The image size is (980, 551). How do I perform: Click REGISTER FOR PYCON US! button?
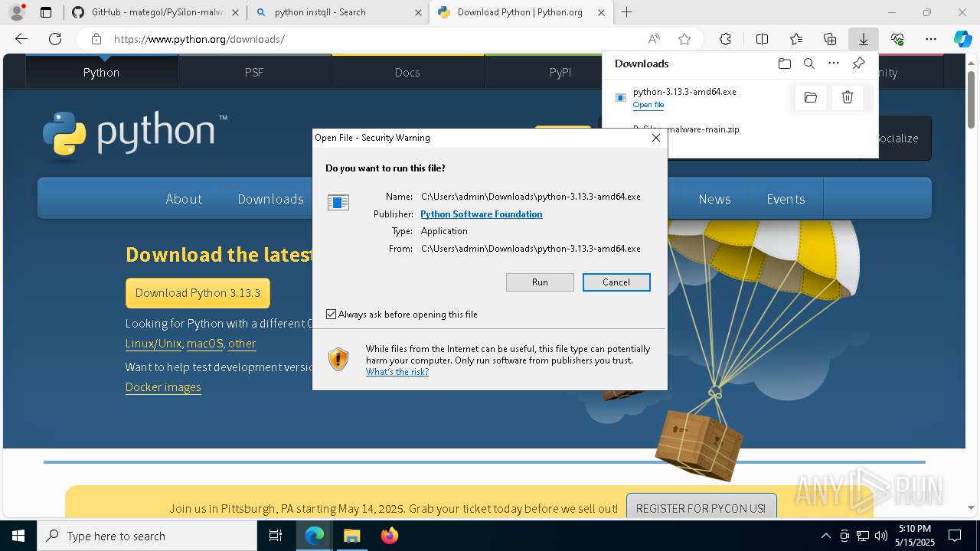(x=701, y=508)
